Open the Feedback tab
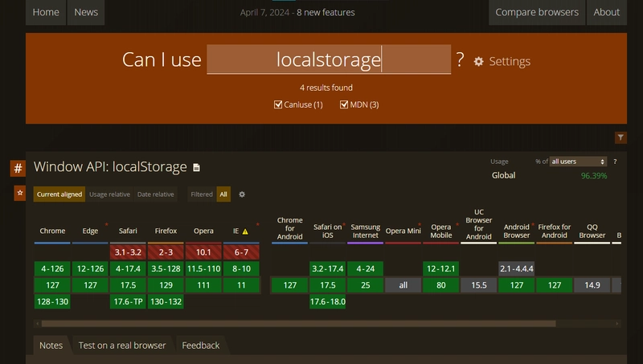Viewport: 643px width, 364px height. point(201,346)
